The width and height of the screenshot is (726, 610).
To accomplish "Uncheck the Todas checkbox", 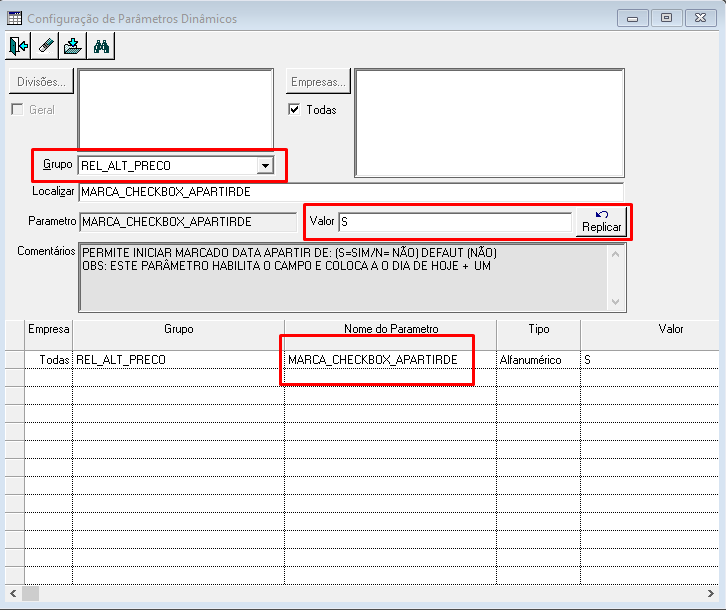I will (294, 110).
